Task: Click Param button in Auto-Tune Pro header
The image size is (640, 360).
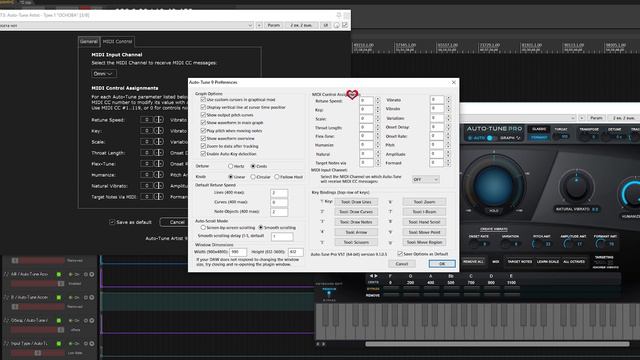Action: 597,118
